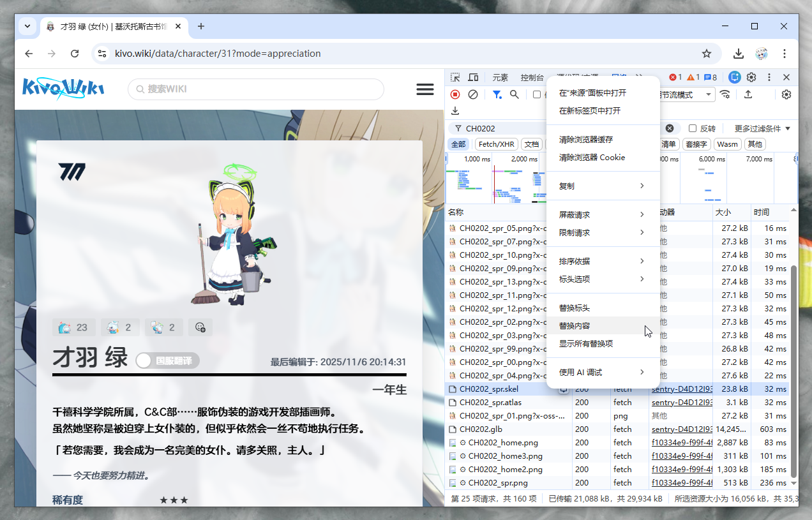Image resolution: width=812 pixels, height=520 pixels.
Task: Choose 替换内容 from the context menu
Action: [x=575, y=326]
